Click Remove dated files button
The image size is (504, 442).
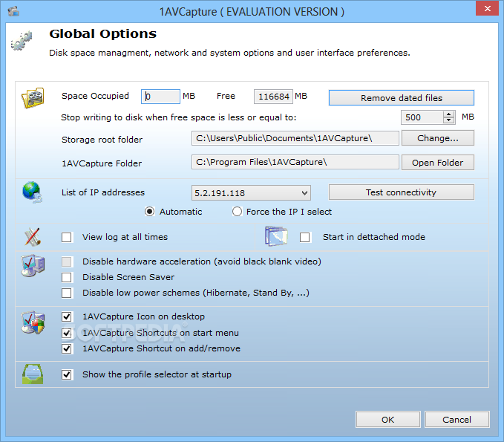401,98
